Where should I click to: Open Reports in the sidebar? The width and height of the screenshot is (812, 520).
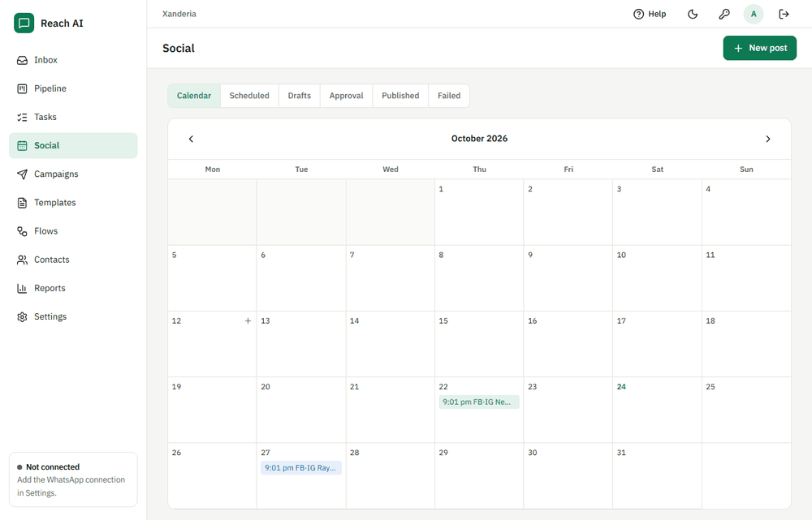74,288
